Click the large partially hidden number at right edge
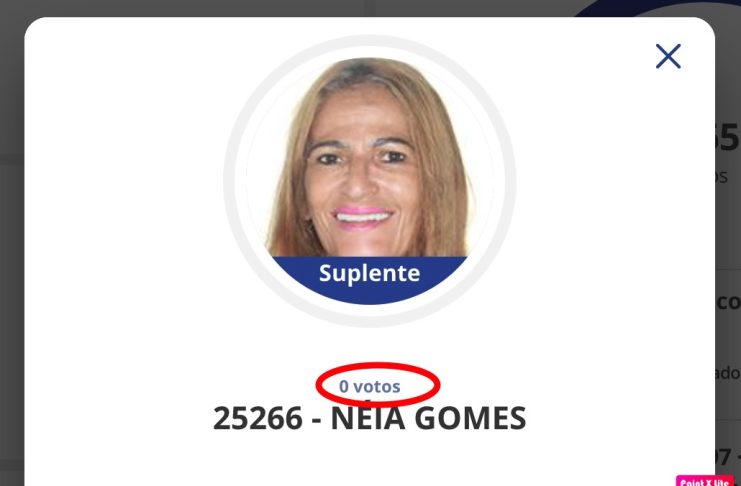 (x=728, y=137)
